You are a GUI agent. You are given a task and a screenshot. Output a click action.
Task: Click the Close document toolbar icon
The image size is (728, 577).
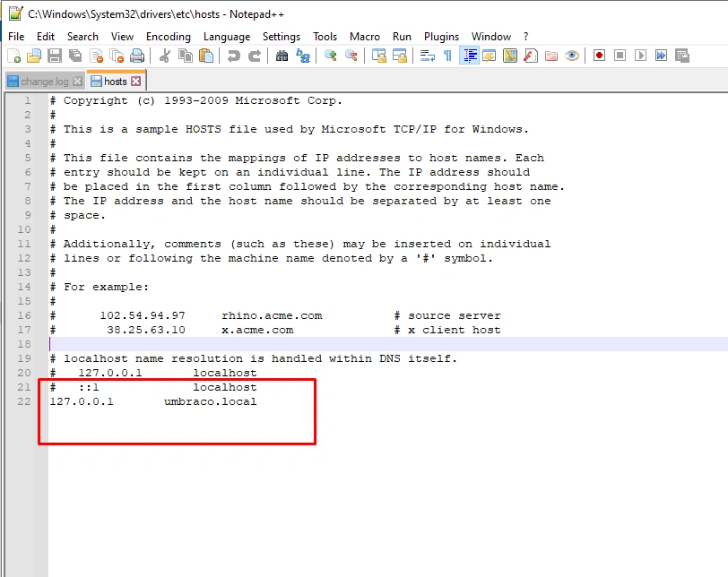point(96,56)
